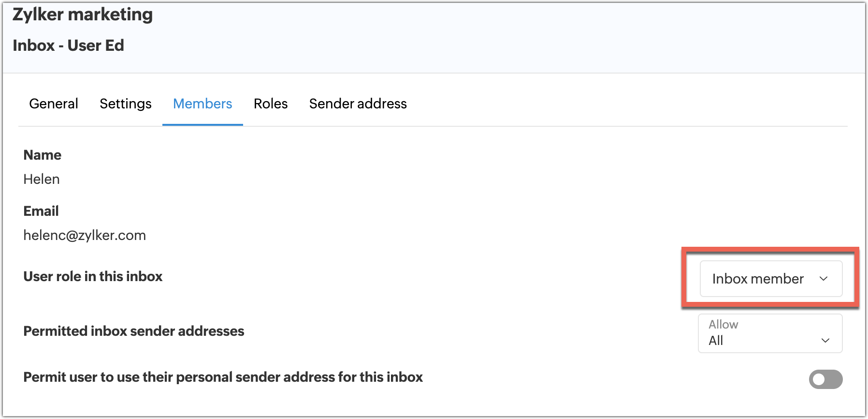The height and width of the screenshot is (419, 868).
Task: Click the User role in this inbox label
Action: tap(93, 276)
